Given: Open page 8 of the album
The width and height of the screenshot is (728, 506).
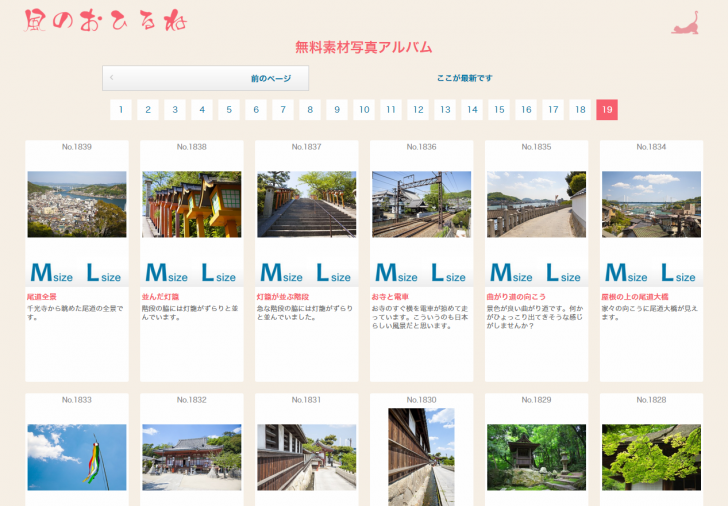Looking at the screenshot, I should tap(310, 110).
